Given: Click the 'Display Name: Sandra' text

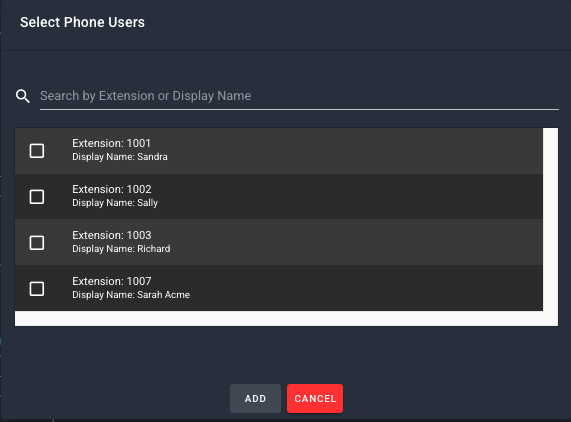Looking at the screenshot, I should [x=120, y=157].
